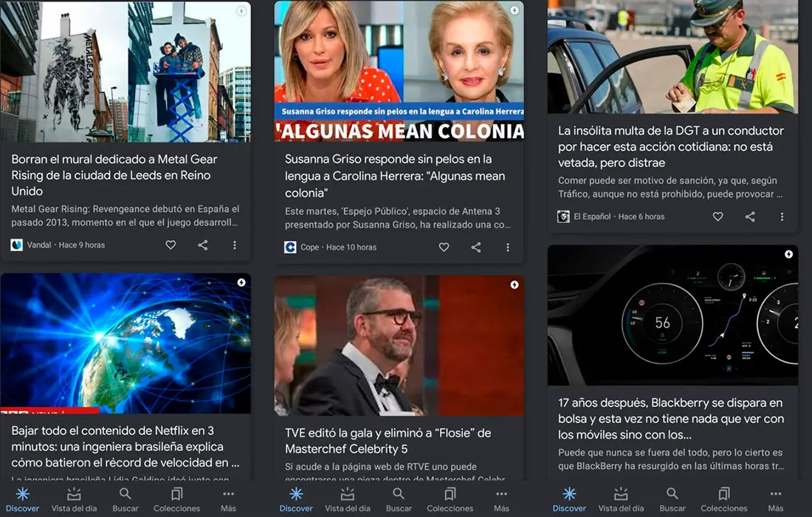The width and height of the screenshot is (812, 517).
Task: Click AMP lightning badge on Blackberry card
Action: tap(788, 254)
